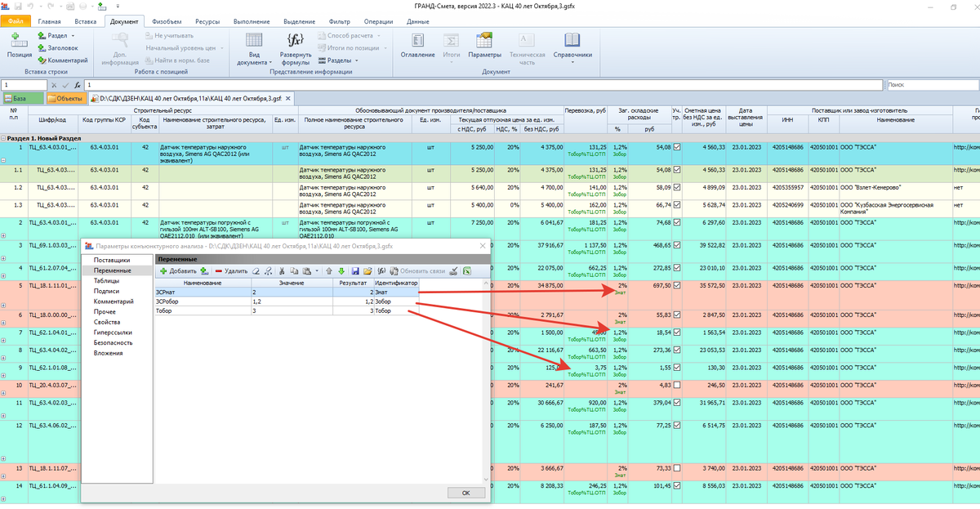Expand sub-rows under position 3
This screenshot has width=980, height=509.
(4, 257)
